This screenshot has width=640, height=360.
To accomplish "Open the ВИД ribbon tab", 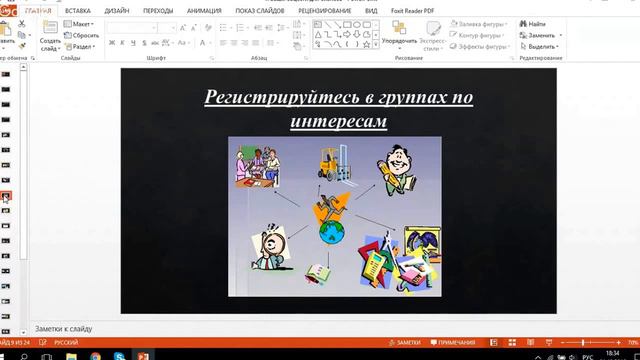I will tap(371, 11).
